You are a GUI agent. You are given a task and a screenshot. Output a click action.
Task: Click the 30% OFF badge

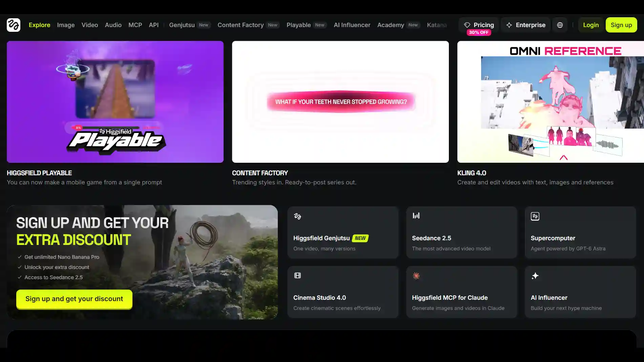pos(479,32)
